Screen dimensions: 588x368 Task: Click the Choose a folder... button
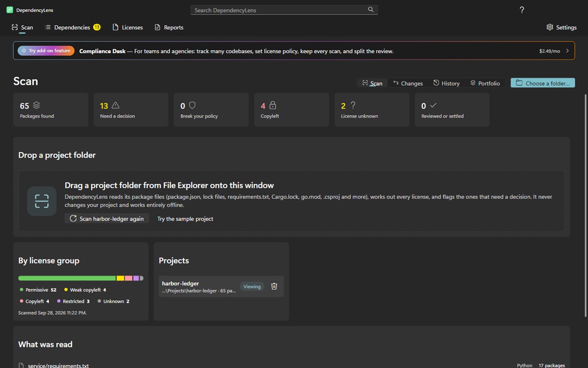[543, 83]
